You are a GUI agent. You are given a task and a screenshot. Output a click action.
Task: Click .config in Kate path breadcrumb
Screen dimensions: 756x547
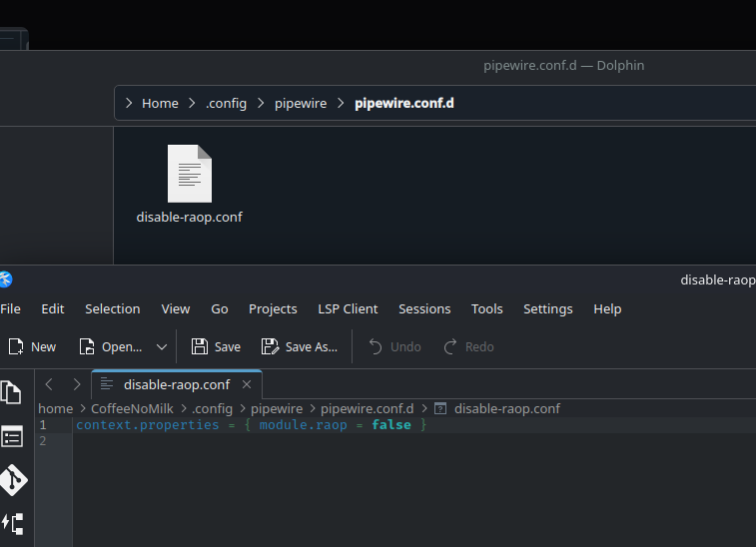pyautogui.click(x=212, y=408)
